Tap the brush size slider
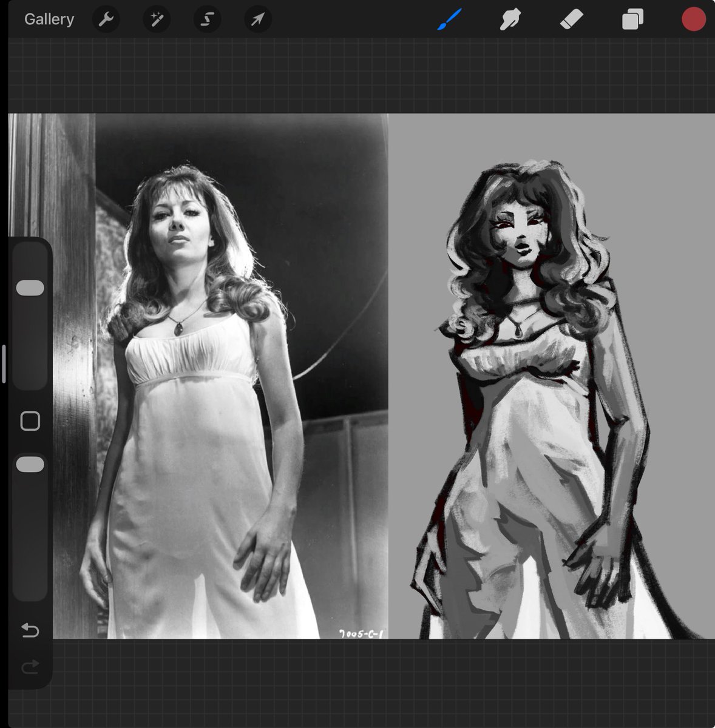715x728 pixels. [x=30, y=288]
